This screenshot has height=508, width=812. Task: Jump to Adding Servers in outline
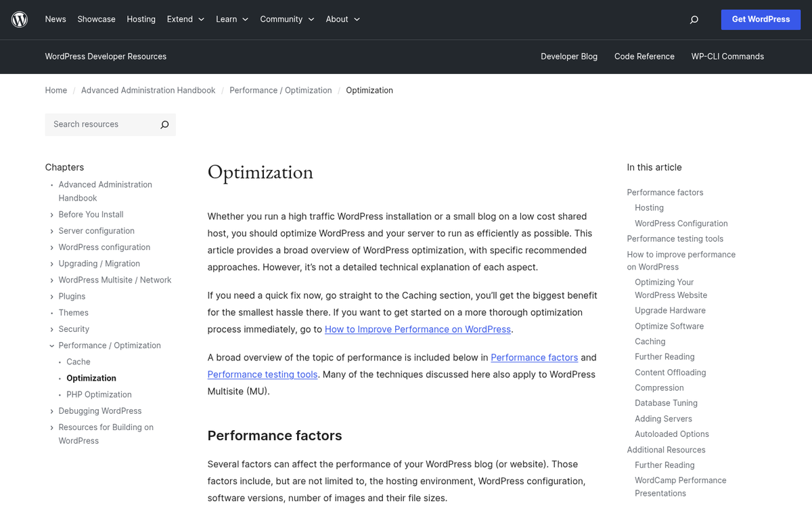click(663, 419)
